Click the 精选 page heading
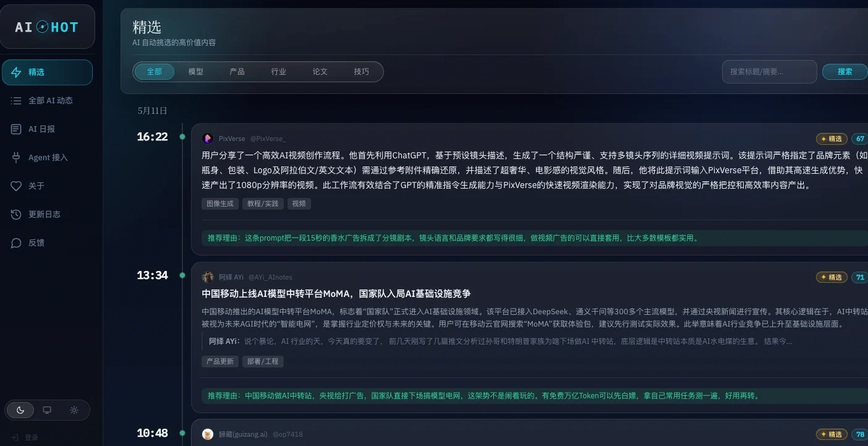This screenshot has height=446, width=868. (147, 27)
